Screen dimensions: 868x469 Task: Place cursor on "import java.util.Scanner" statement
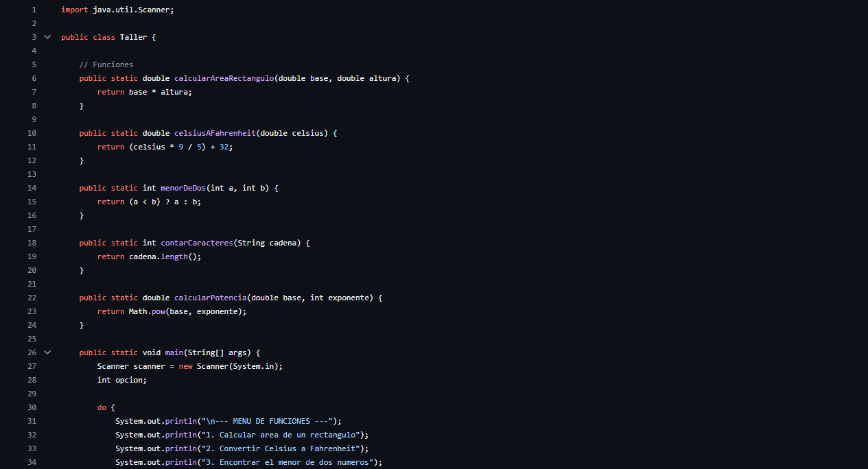click(x=117, y=10)
